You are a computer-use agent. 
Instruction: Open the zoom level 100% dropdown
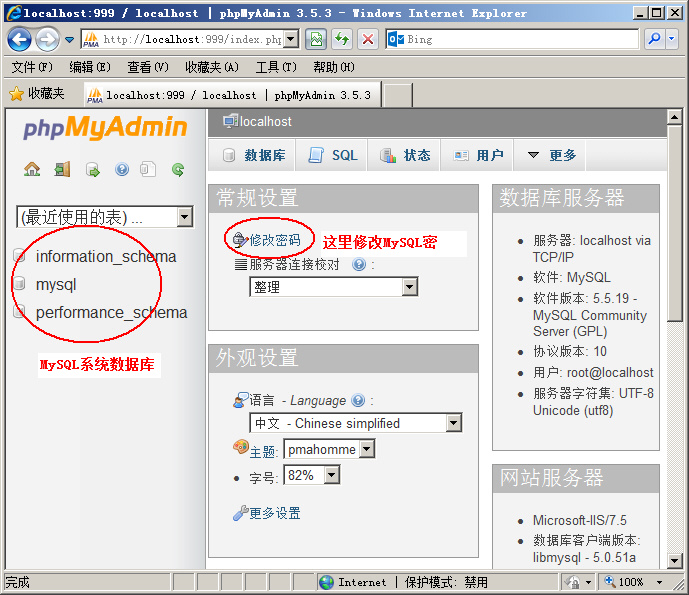[659, 582]
